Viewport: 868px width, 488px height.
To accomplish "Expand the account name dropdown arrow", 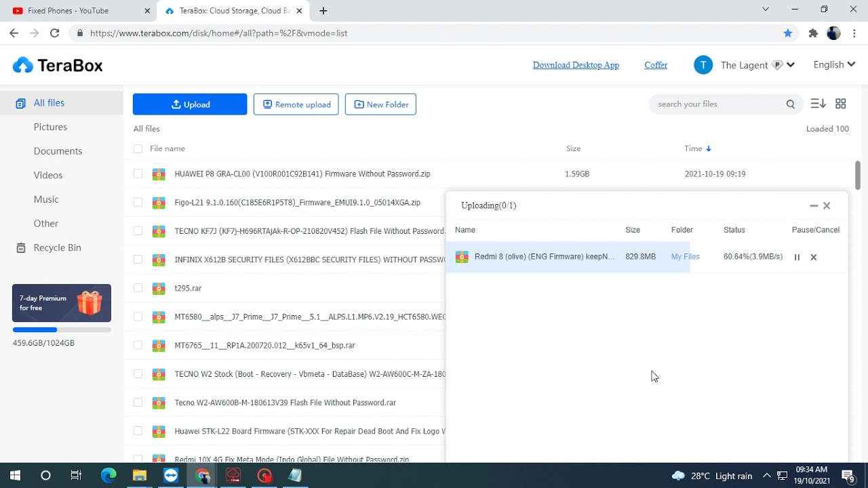I will pyautogui.click(x=791, y=65).
